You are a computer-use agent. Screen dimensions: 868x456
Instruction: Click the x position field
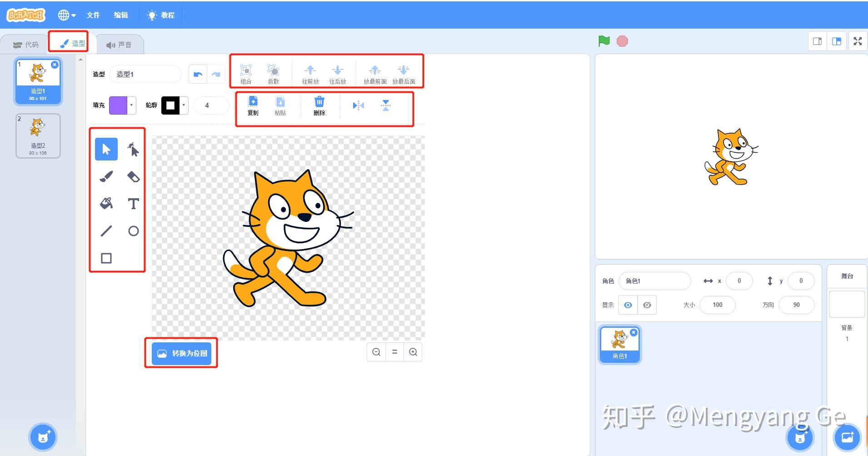point(739,281)
